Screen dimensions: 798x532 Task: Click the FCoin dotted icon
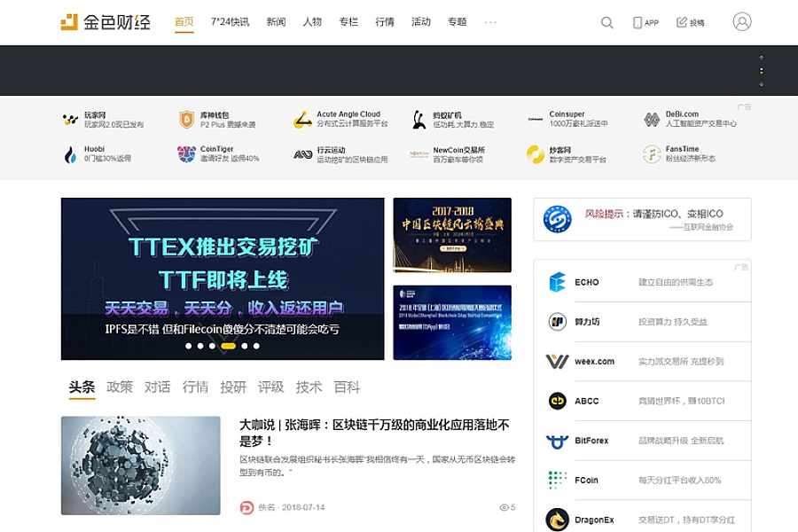click(558, 480)
